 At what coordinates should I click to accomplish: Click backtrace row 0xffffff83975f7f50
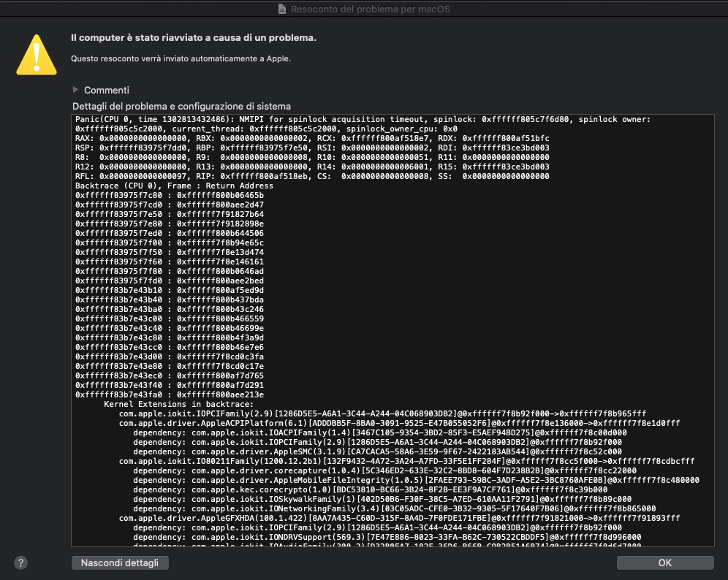170,253
